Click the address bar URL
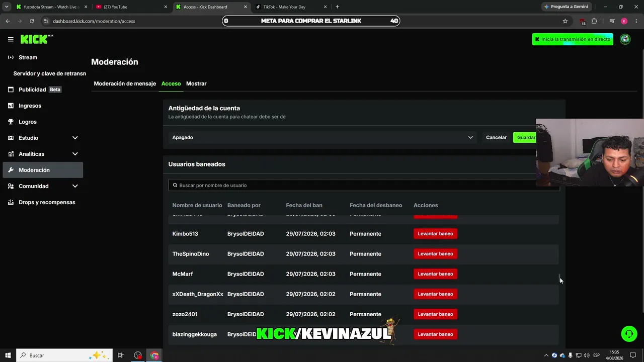This screenshot has width=644, height=362. point(94,21)
